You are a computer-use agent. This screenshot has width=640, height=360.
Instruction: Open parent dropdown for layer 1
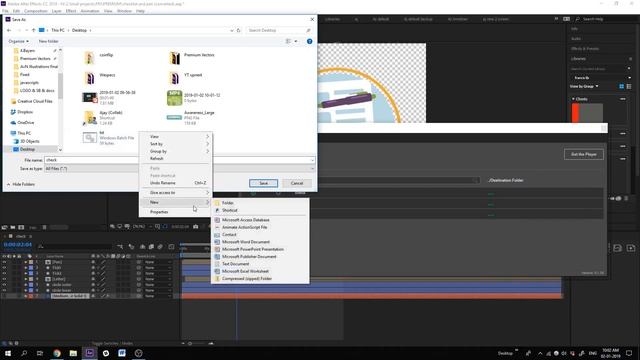158,262
